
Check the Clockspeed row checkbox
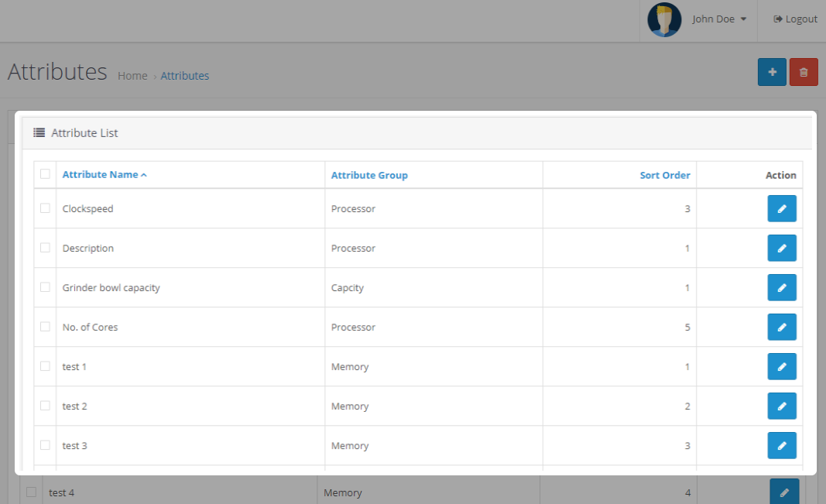point(45,208)
